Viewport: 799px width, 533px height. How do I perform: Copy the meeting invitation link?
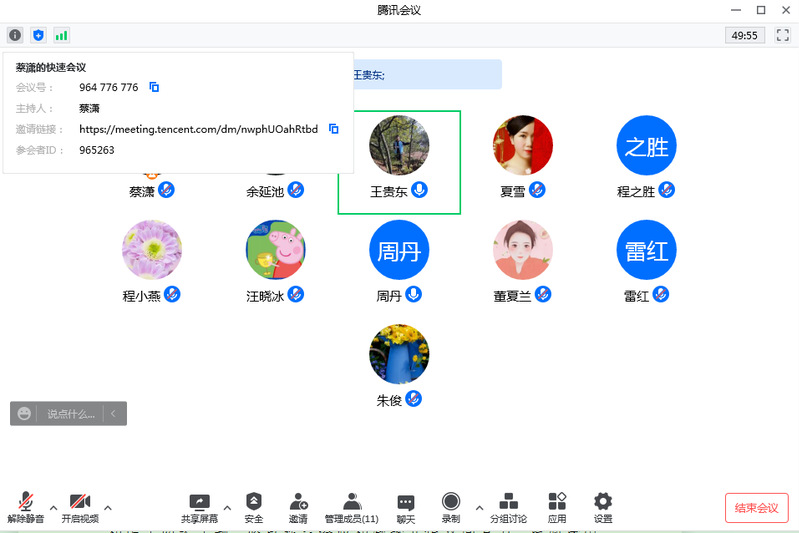[334, 129]
